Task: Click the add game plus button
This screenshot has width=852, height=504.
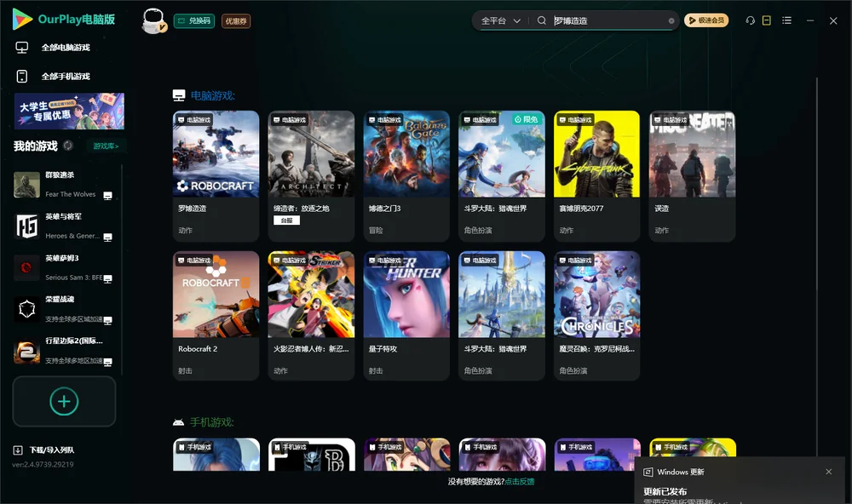Action: 64,401
